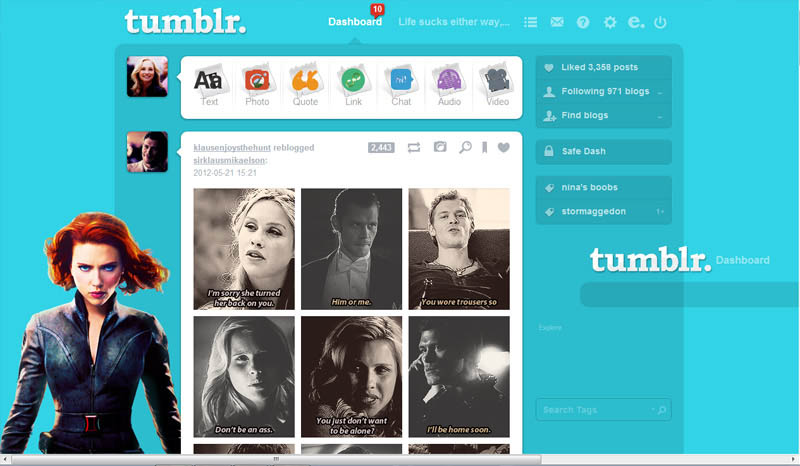Screen dimensions: 800x466
Task: Click the user's blonde avatar by post bar
Action: point(147,77)
